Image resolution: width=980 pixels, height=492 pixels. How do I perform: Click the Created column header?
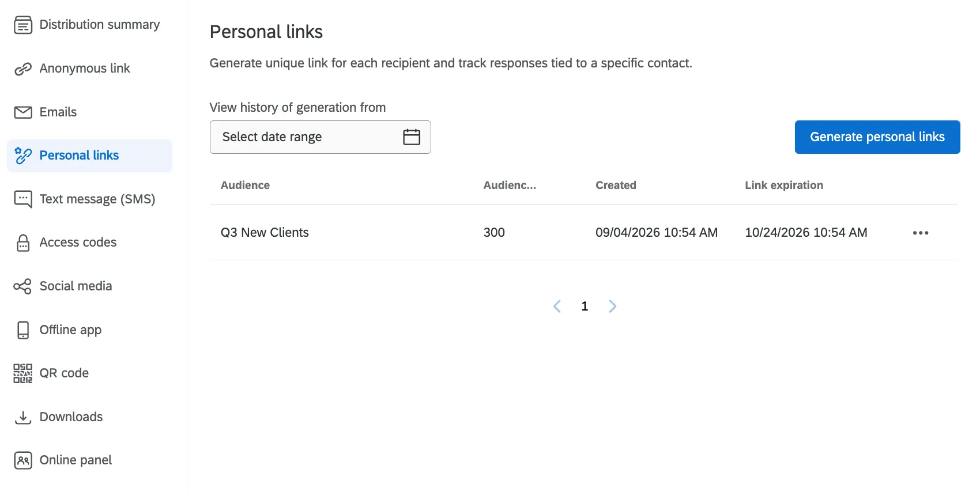coord(616,186)
